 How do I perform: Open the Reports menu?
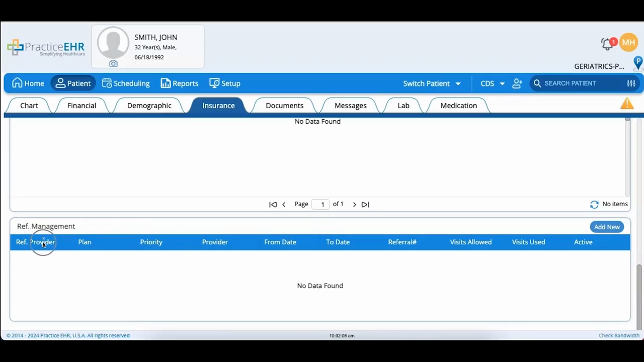tap(180, 83)
